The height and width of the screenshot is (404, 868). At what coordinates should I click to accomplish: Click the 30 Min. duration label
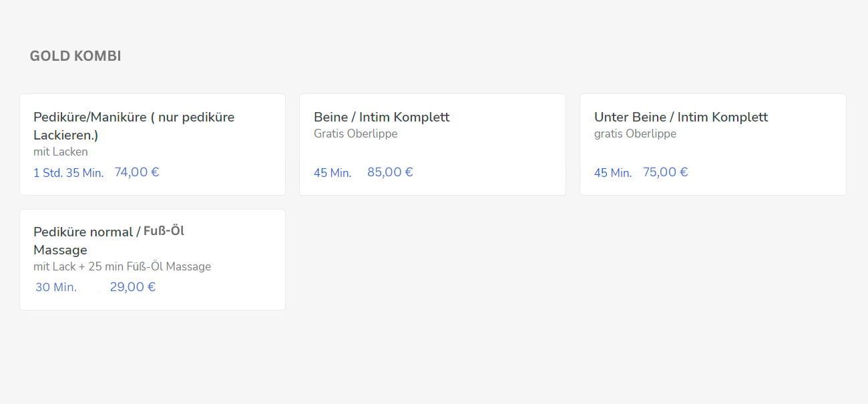coord(56,287)
